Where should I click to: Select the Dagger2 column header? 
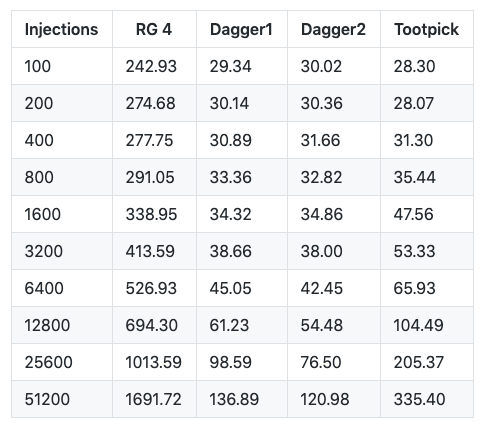click(333, 29)
